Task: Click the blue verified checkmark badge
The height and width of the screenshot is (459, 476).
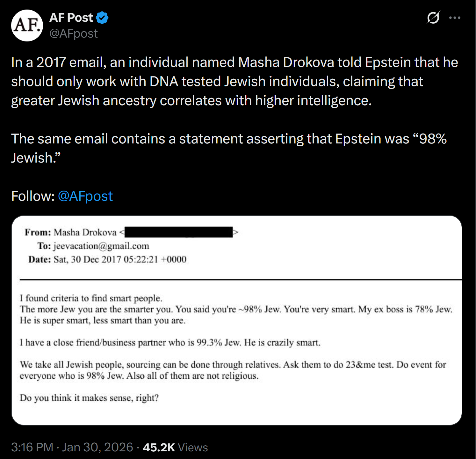Action: (102, 18)
